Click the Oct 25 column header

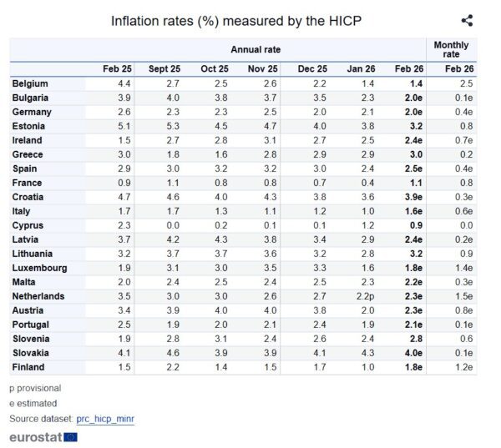215,68
